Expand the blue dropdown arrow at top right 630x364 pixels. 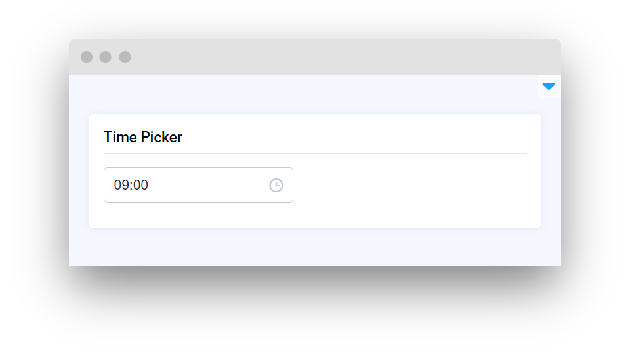[x=549, y=87]
